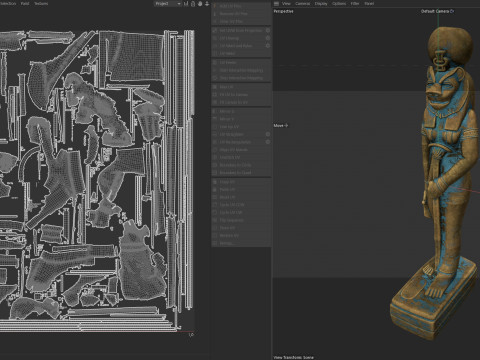Viewport: 480px width, 360px height.
Task: Open the Project dropdown in texture view
Action: pos(168,3)
